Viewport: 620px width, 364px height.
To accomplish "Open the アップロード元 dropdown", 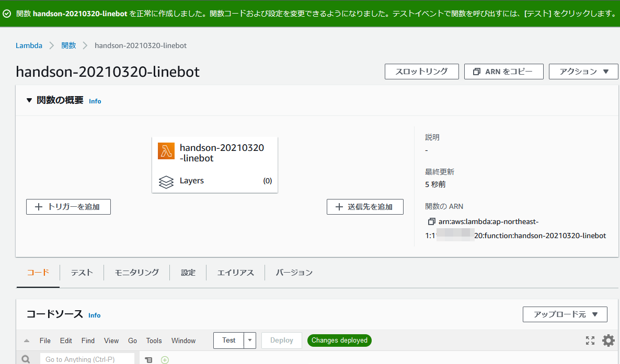I will point(565,314).
